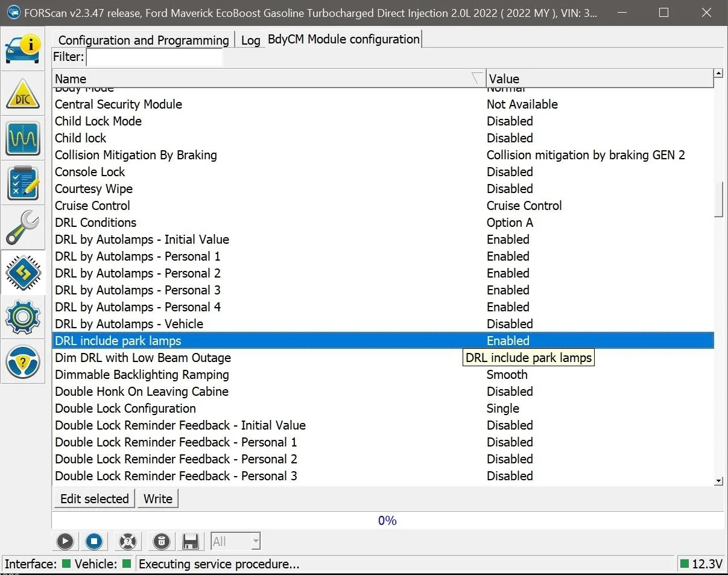Screen dimensions: 728x575
Task: Click the Value column header
Action: pyautogui.click(x=600, y=78)
